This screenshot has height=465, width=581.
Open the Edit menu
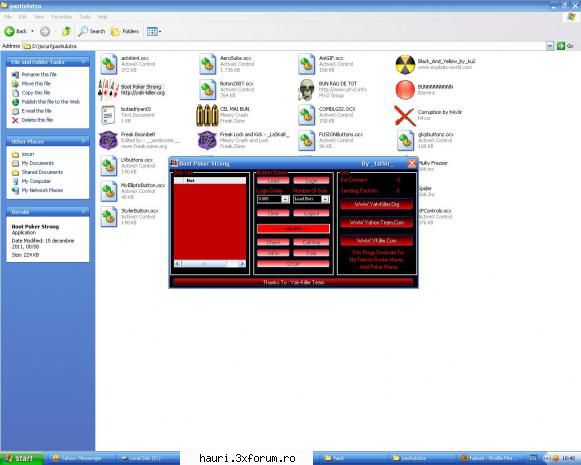23,17
